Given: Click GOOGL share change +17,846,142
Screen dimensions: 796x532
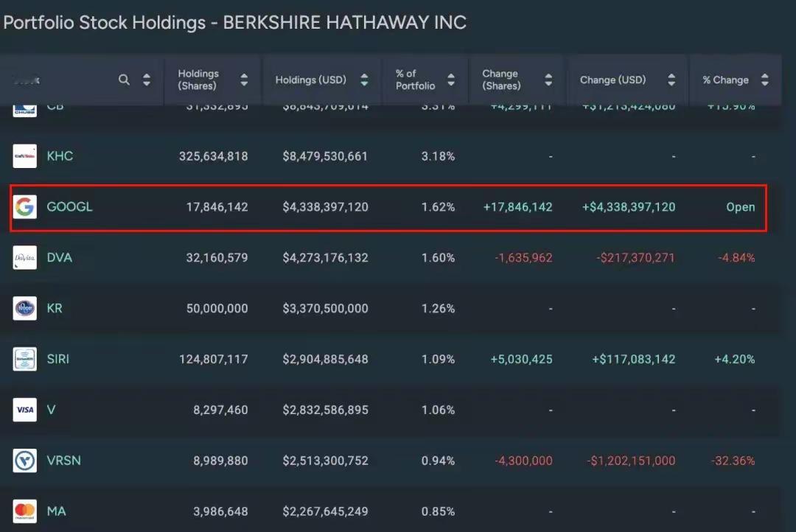Looking at the screenshot, I should 518,206.
